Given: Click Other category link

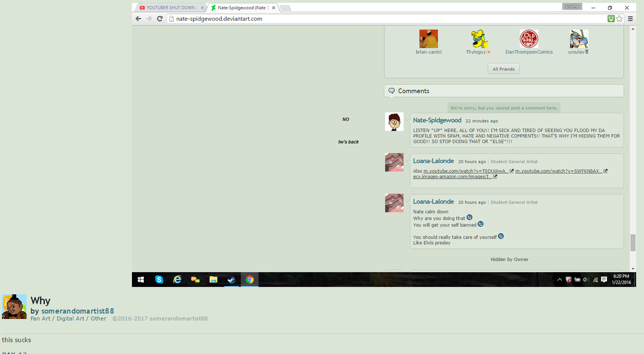Looking at the screenshot, I should pos(98,319).
